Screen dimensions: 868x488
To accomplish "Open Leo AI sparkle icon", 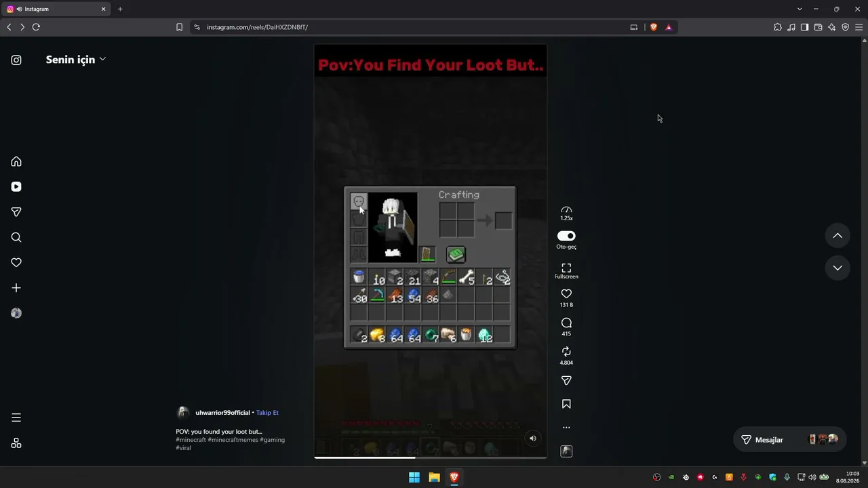I will pos(832,27).
